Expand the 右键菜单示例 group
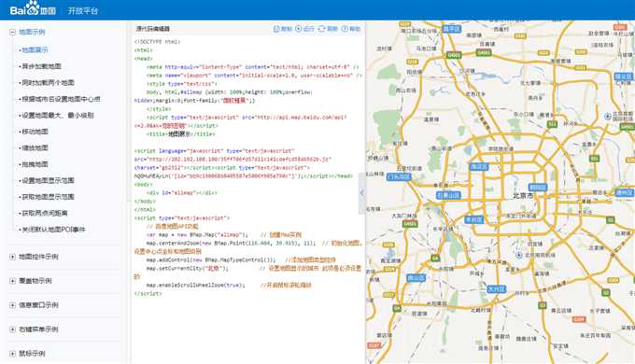This screenshot has height=364, width=635. point(12,329)
